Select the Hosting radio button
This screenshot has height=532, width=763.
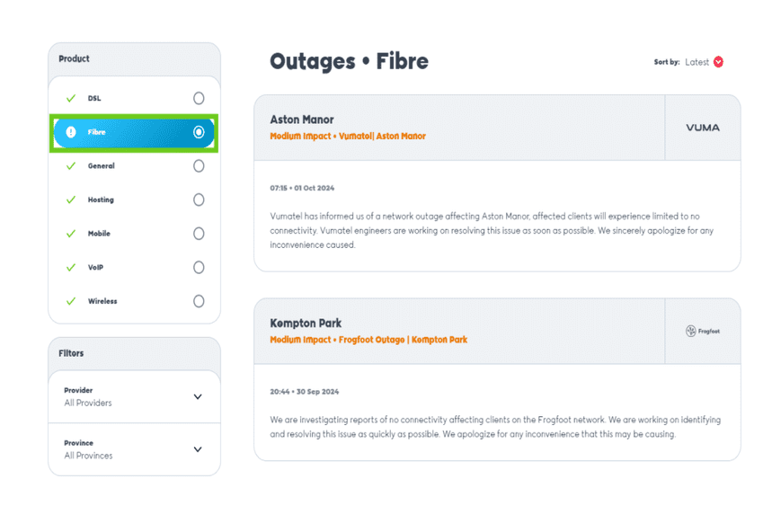tap(199, 199)
